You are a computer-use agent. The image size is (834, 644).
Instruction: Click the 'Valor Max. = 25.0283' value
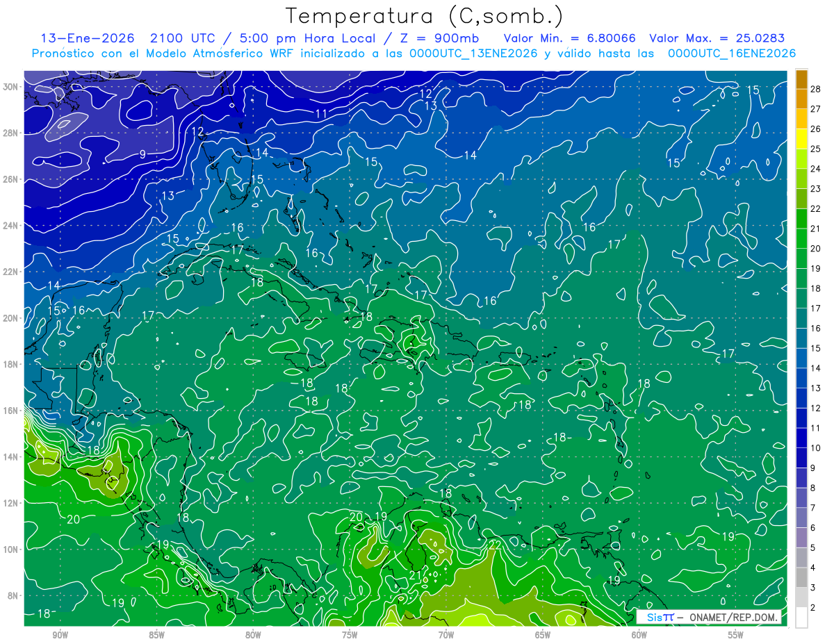click(x=717, y=39)
